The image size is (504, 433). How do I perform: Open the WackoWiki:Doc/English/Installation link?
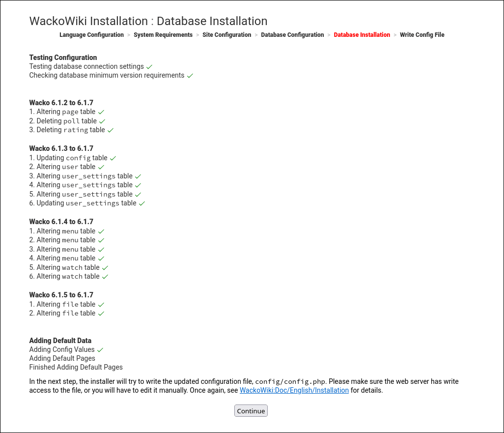click(x=294, y=390)
